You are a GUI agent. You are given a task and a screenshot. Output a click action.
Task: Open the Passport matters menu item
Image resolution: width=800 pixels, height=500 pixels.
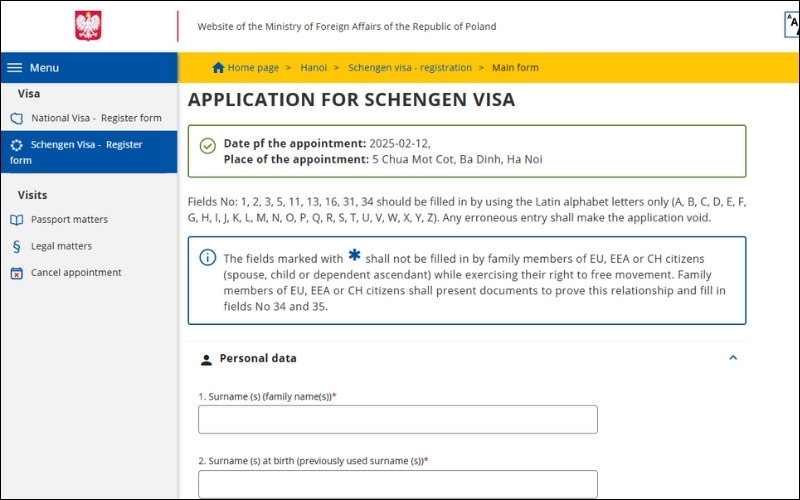(x=69, y=220)
